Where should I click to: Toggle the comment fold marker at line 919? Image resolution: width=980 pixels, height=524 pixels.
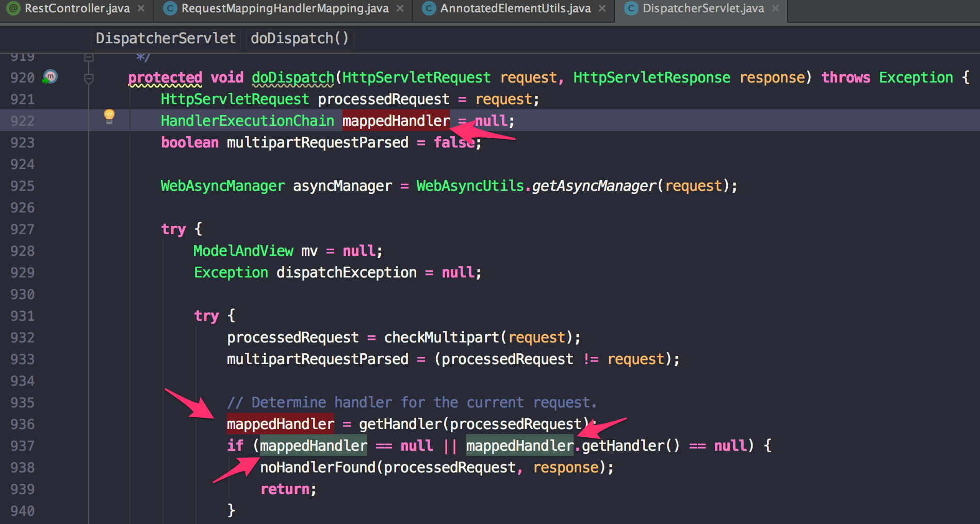[89, 57]
